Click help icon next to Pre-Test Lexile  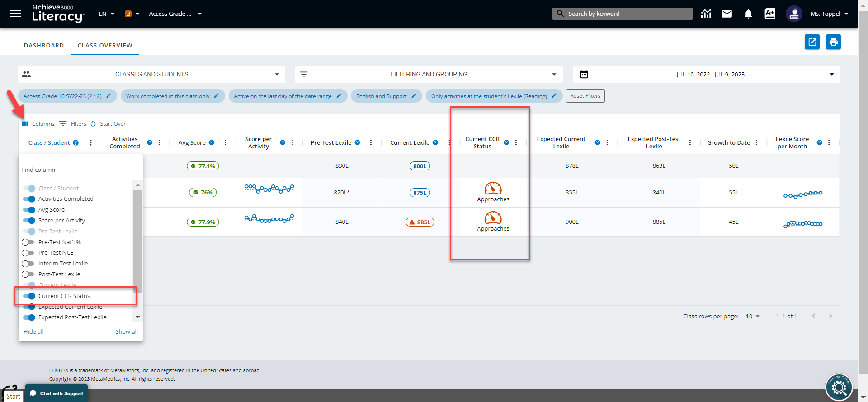click(x=357, y=142)
